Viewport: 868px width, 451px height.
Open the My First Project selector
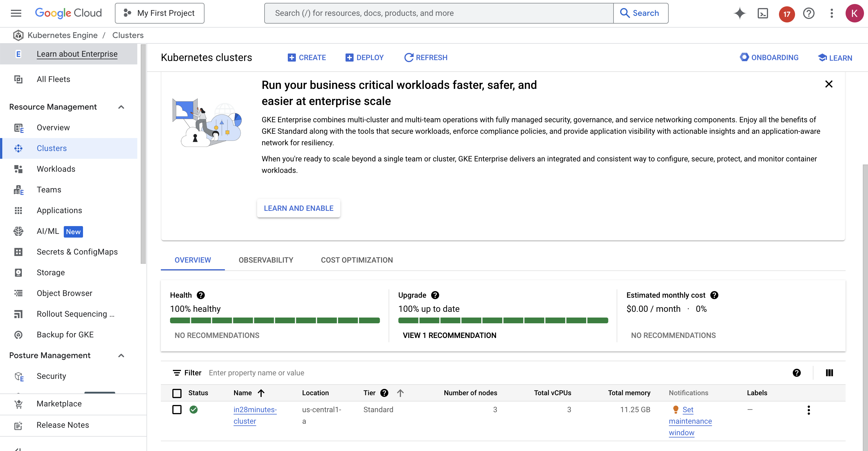[x=159, y=13]
